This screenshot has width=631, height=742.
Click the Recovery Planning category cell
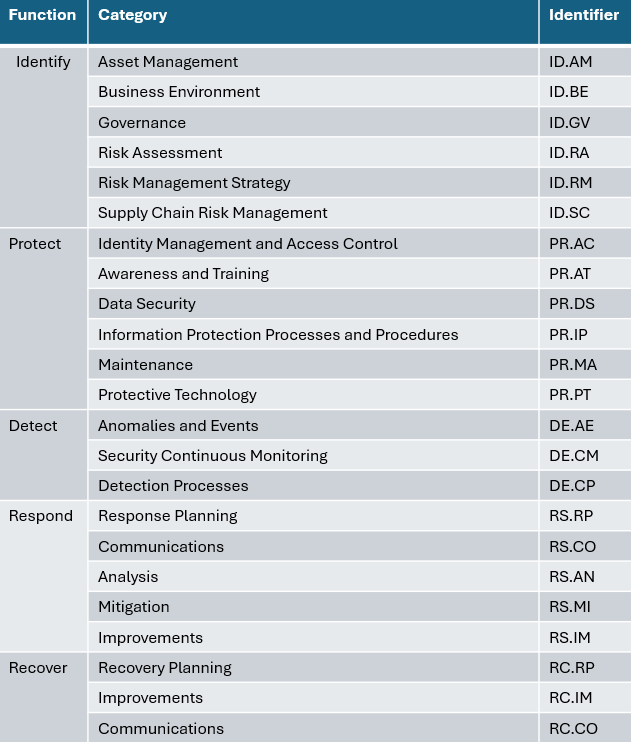click(313, 668)
